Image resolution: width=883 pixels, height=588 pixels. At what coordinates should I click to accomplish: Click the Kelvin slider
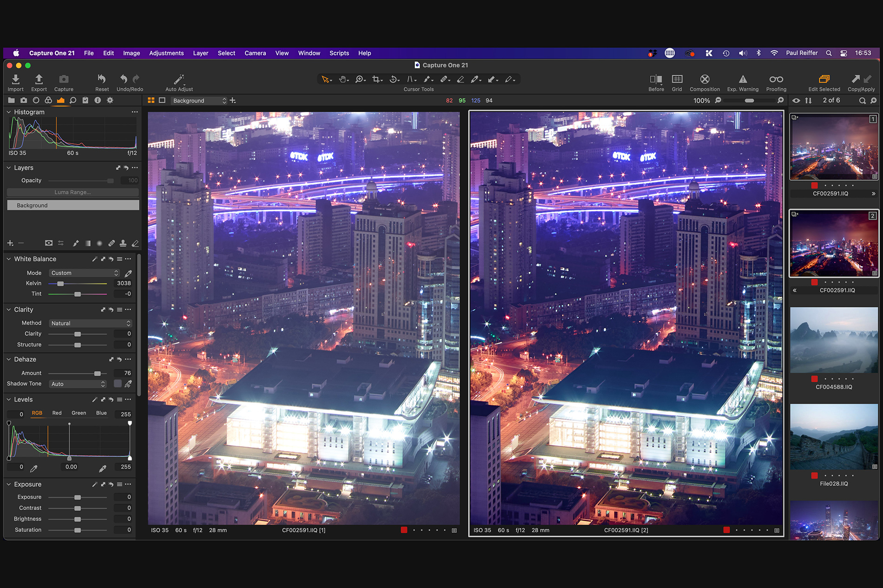[x=78, y=283]
